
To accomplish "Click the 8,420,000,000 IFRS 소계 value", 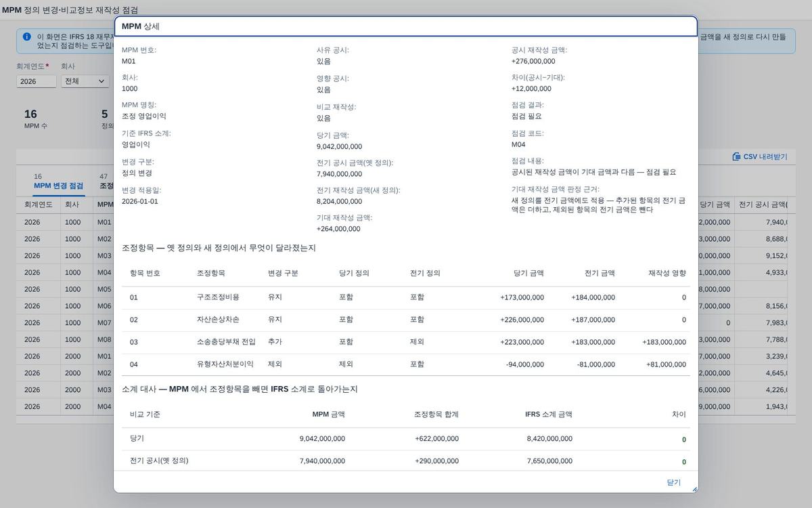I will click(x=549, y=439).
